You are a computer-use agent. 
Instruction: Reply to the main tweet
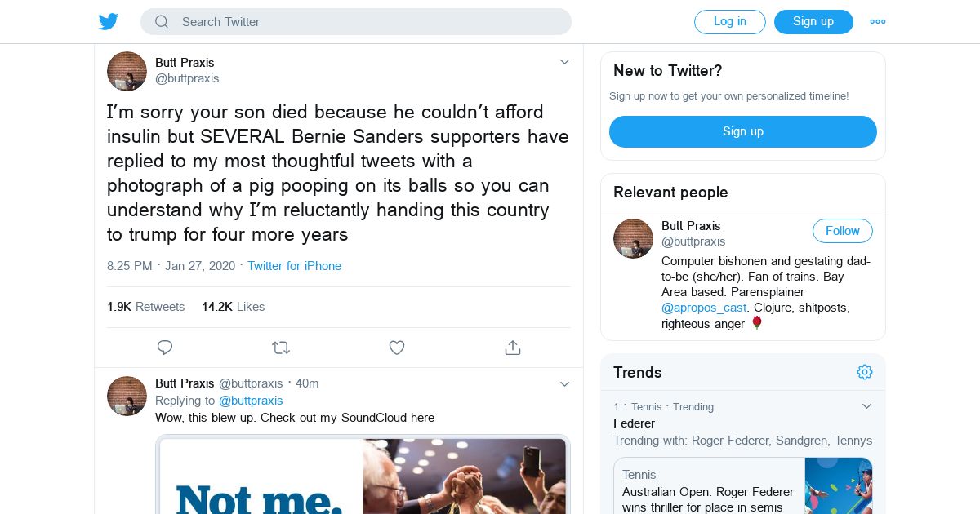coord(165,348)
